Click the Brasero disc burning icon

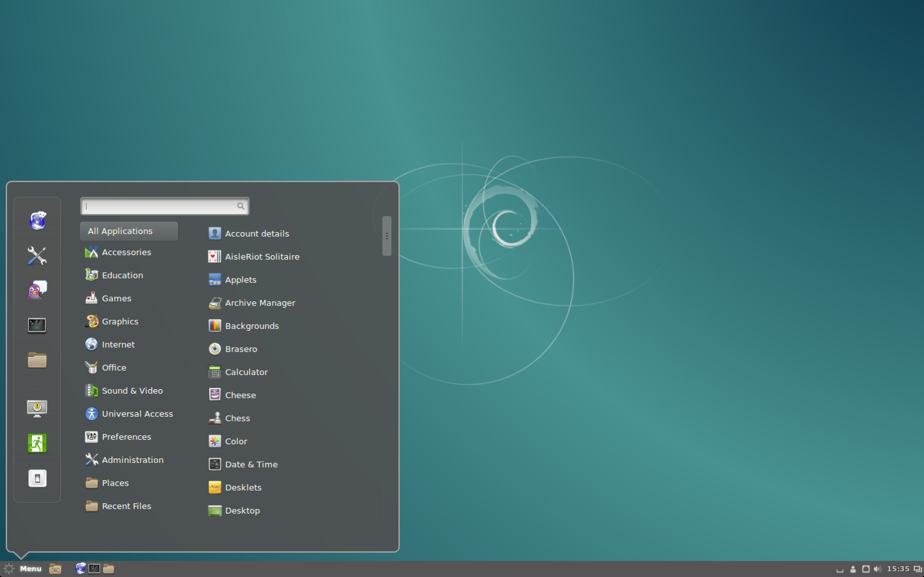214,349
